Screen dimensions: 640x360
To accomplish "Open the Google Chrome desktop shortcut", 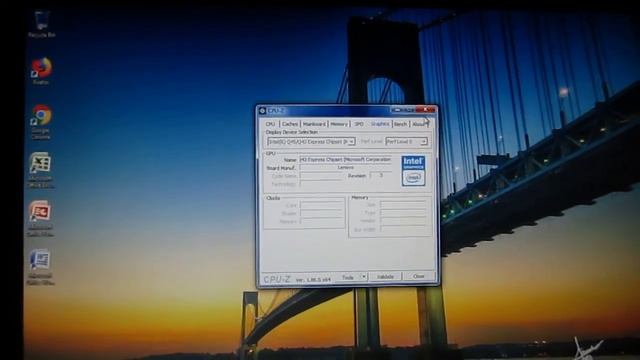I will pyautogui.click(x=41, y=122).
